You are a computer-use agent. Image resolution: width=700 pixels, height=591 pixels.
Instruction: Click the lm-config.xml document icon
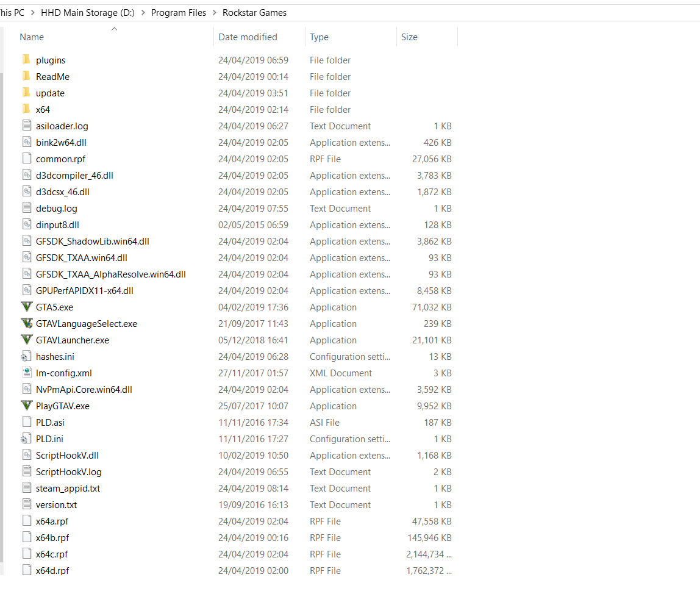tap(27, 373)
